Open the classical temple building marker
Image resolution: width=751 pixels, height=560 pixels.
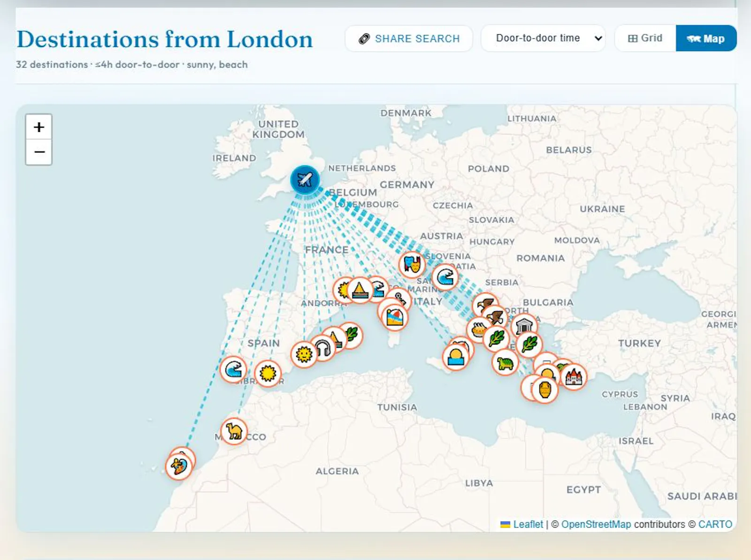[524, 326]
